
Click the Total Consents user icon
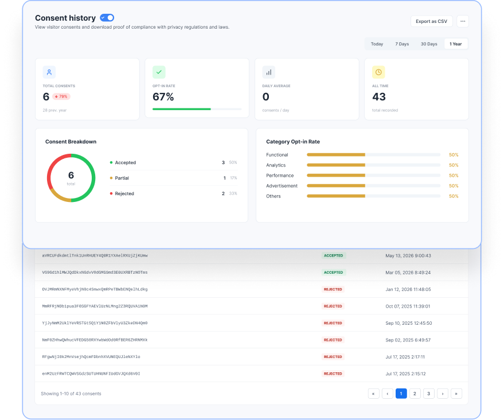click(49, 72)
